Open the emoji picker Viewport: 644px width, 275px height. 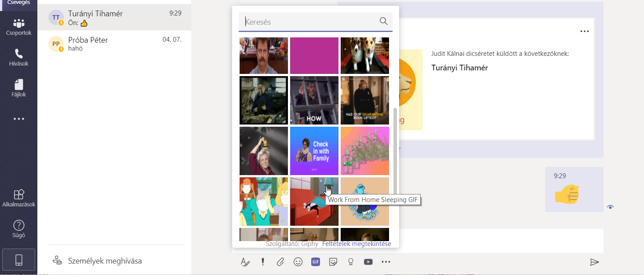(298, 262)
